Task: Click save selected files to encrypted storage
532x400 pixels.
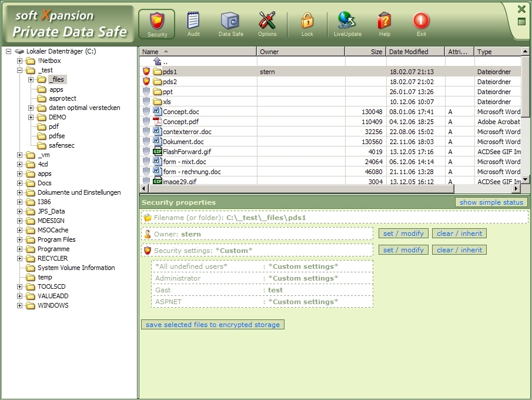Action: coord(212,325)
